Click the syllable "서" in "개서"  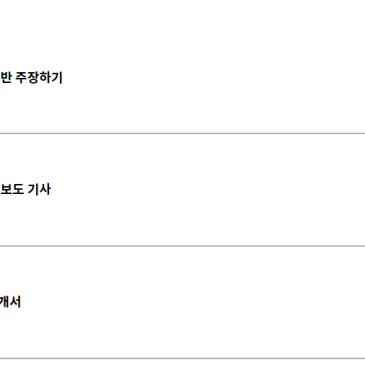(x=15, y=302)
